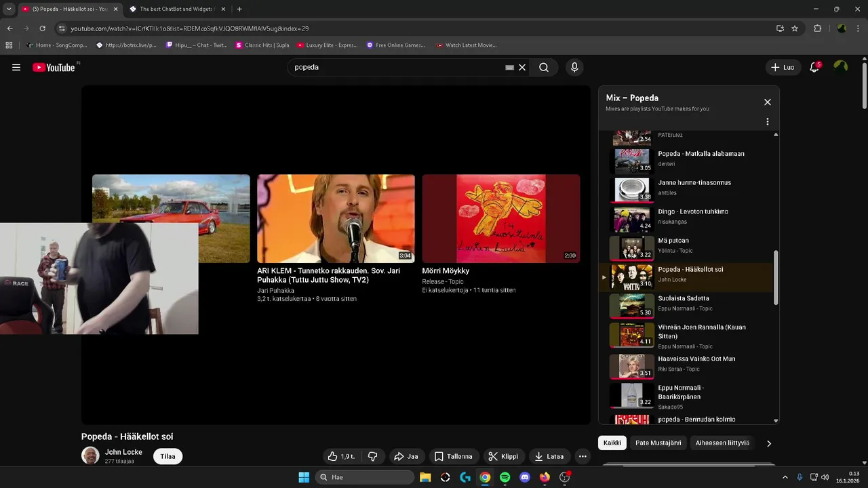Play Haaveissa Vainko Oot Mun from the mix

pos(685,366)
